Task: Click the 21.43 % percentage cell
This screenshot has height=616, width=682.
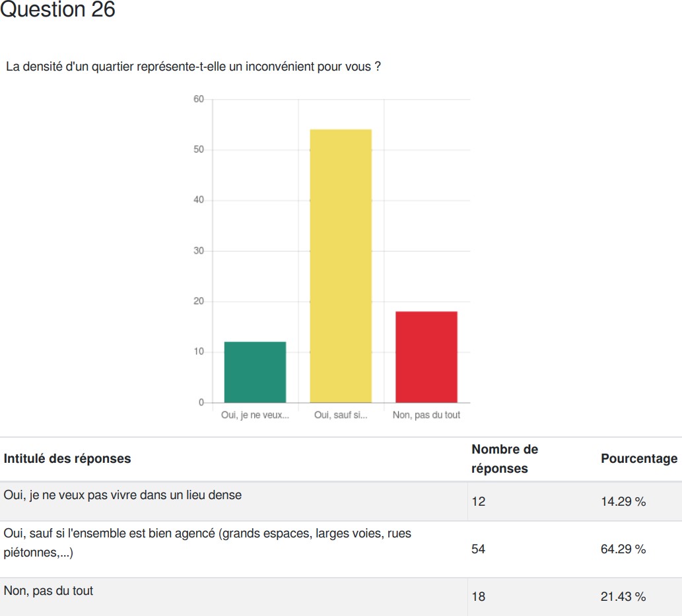Action: pos(623,596)
